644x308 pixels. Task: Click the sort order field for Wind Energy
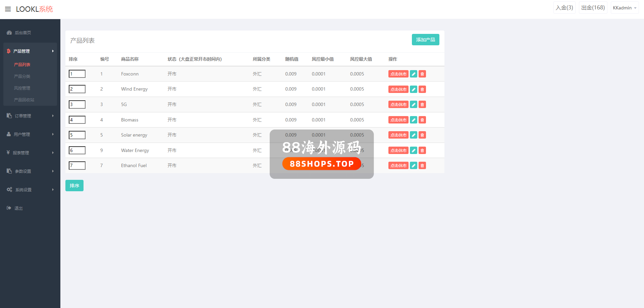pyautogui.click(x=77, y=89)
